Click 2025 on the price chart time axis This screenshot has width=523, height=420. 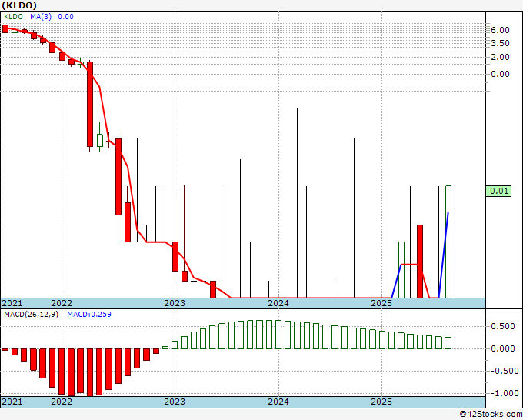click(x=381, y=303)
